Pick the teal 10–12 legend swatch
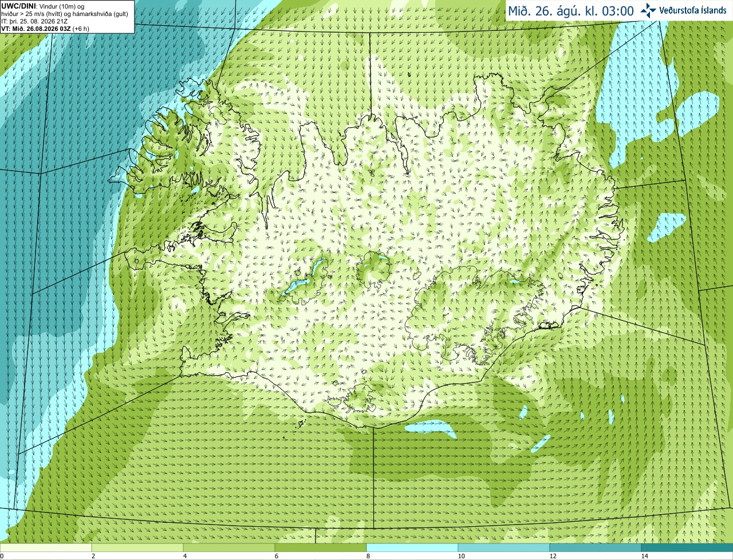The width and height of the screenshot is (733, 560). point(504,547)
